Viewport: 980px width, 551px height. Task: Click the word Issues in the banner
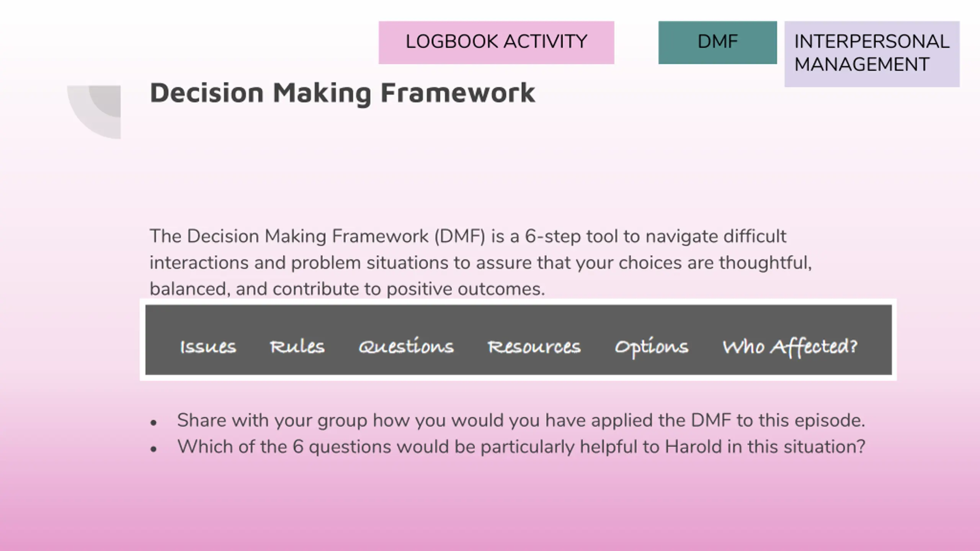coord(208,347)
